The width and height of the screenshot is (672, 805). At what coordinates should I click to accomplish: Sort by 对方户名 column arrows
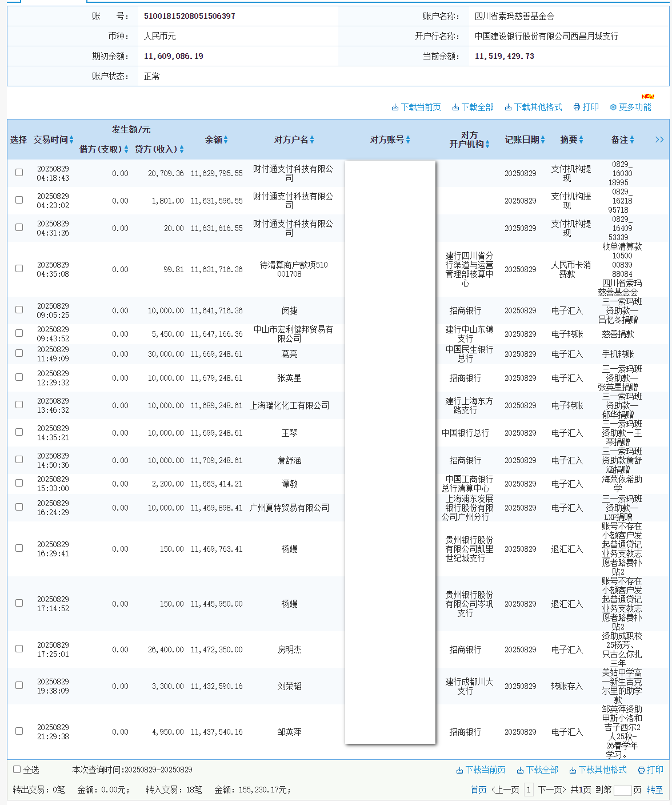click(312, 140)
